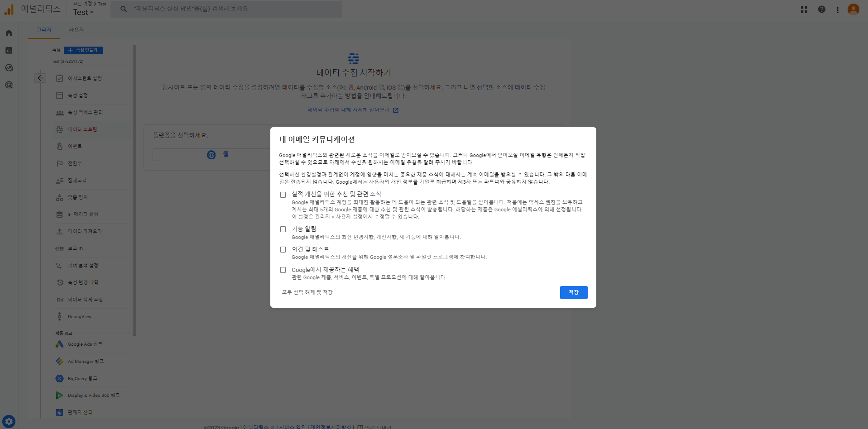This screenshot has width=868, height=429.
Task: Check the 기능 알림 checkbox
Action: point(283,229)
